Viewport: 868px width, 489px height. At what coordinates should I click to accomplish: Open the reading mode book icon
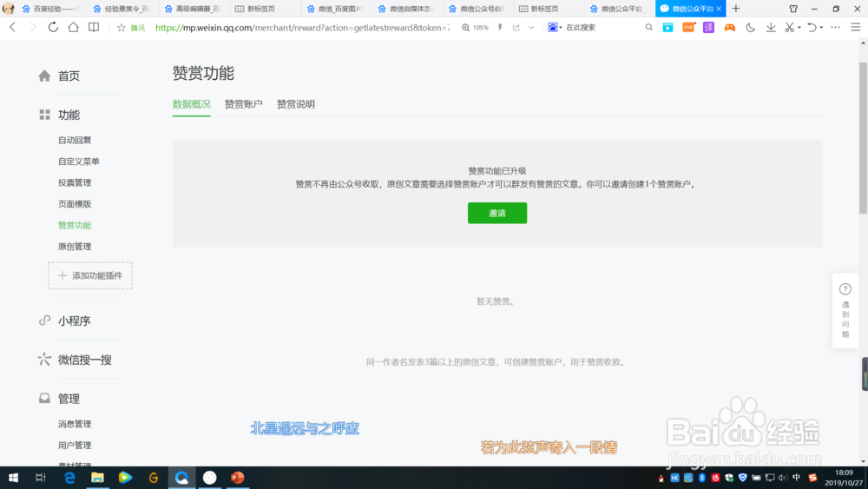coord(94,27)
